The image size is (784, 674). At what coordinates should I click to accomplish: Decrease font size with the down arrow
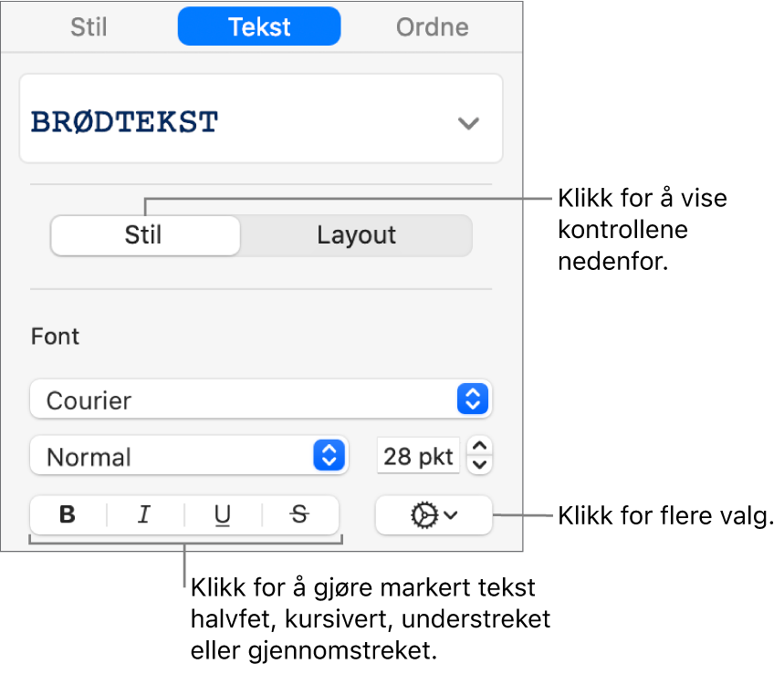pos(479,465)
